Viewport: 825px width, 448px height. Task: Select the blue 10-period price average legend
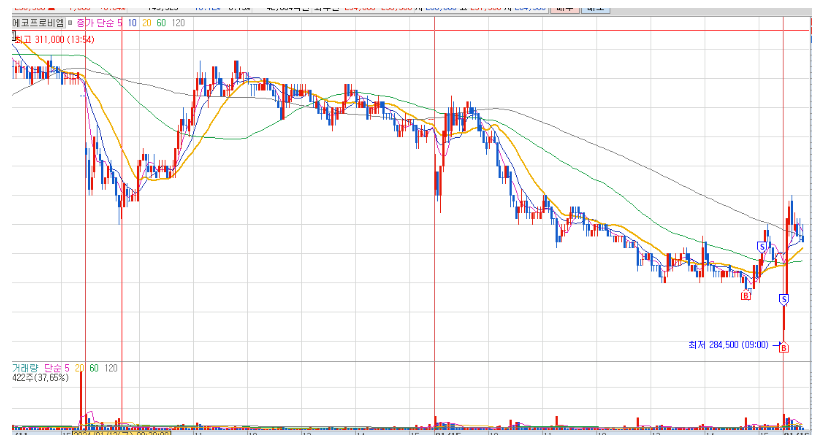point(132,23)
